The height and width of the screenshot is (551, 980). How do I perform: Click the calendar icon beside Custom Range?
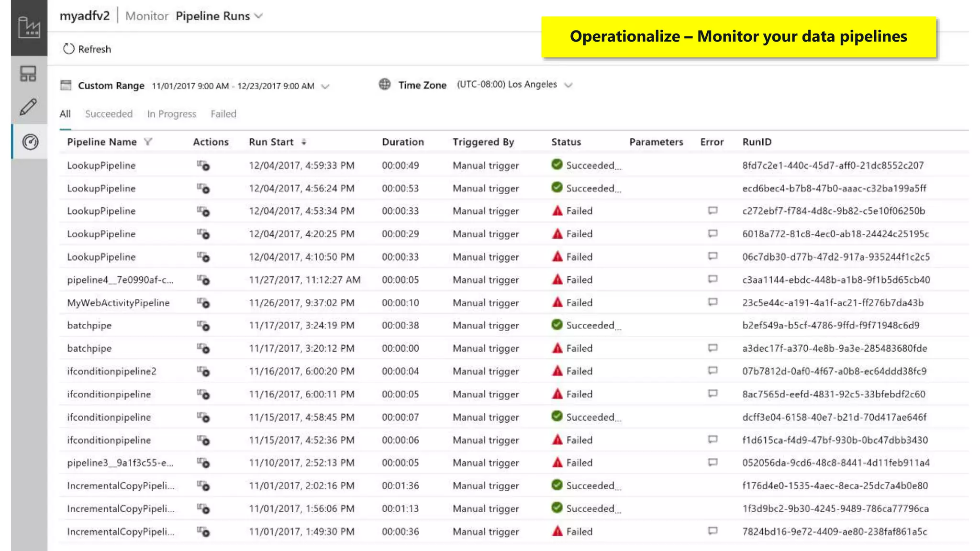coord(66,85)
